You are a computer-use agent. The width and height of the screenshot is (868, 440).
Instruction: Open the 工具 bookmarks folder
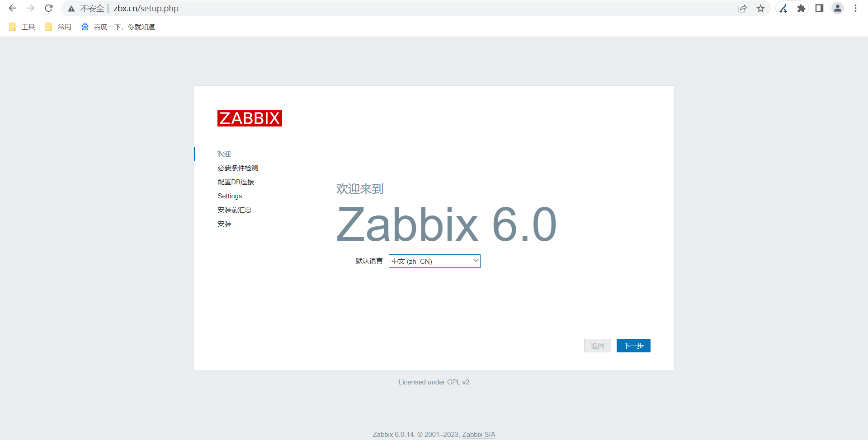click(22, 27)
